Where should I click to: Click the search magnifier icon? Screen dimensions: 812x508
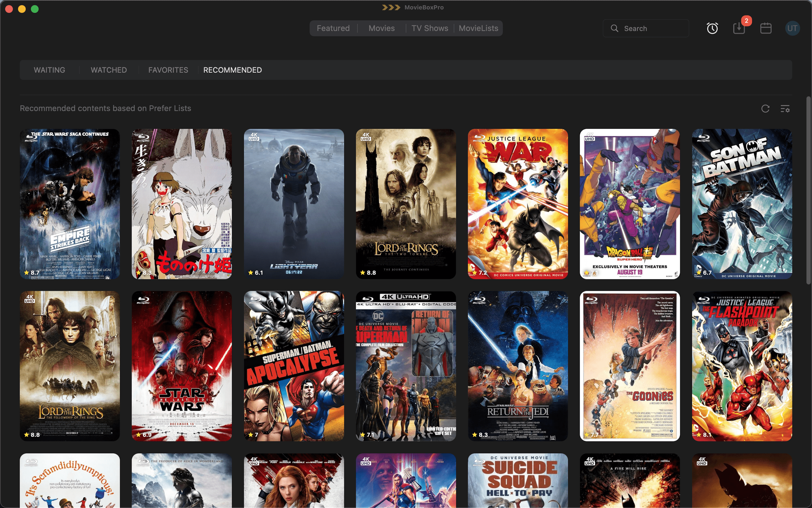coord(614,28)
